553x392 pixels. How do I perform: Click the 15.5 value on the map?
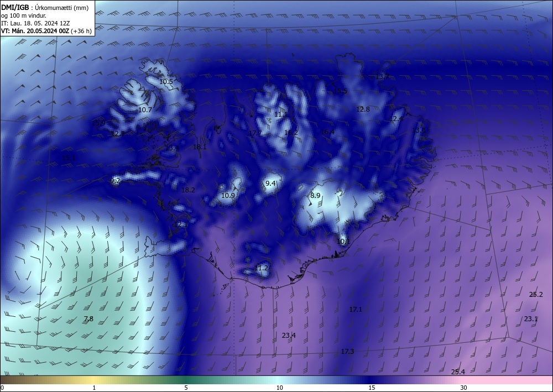coord(340,91)
